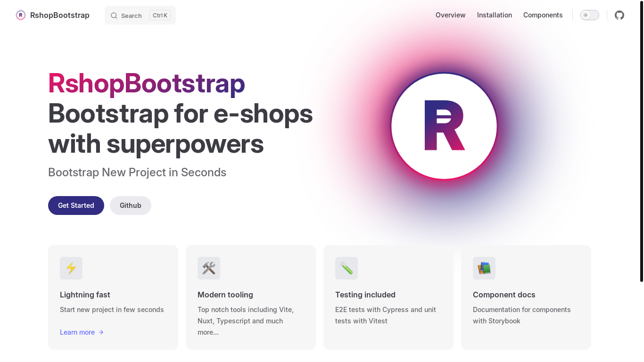Click the Modern tooling card title
The width and height of the screenshot is (644, 362).
[225, 295]
